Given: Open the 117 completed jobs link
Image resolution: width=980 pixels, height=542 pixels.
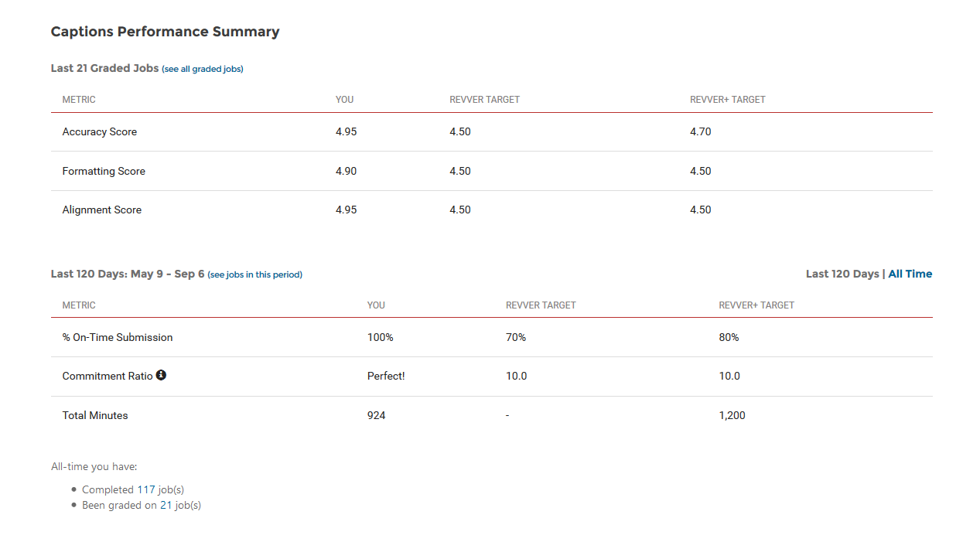Looking at the screenshot, I should (x=146, y=489).
